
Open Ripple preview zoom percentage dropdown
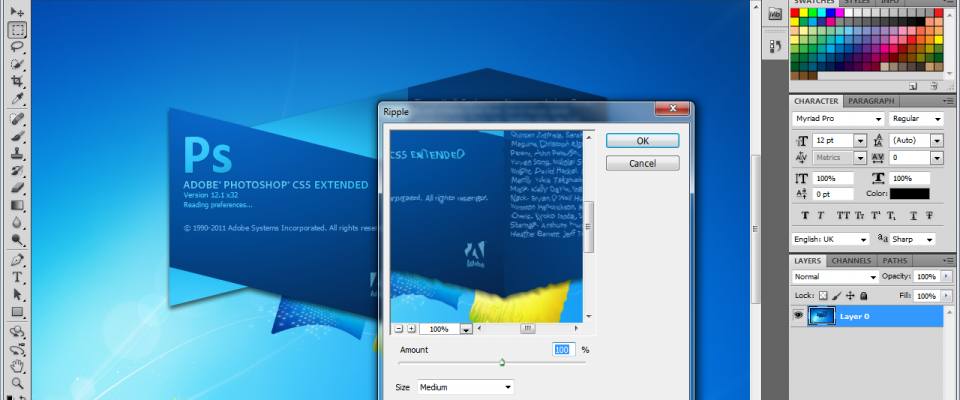point(466,330)
